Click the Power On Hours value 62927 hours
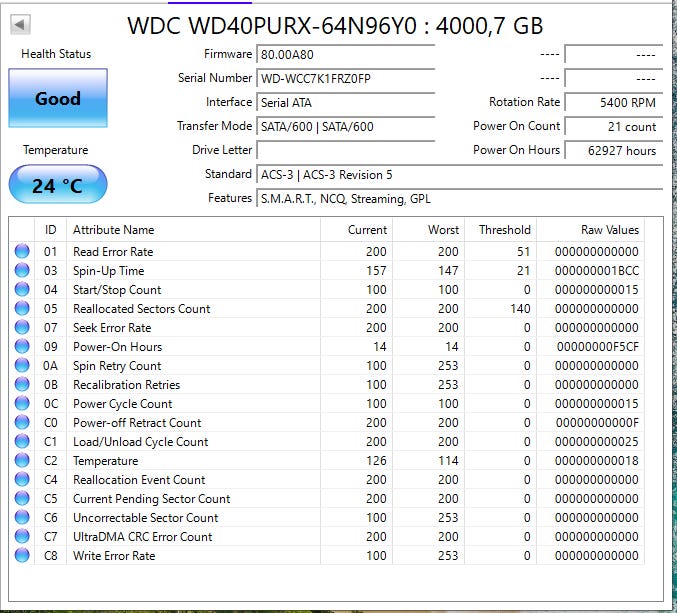This screenshot has height=613, width=677. 614,150
